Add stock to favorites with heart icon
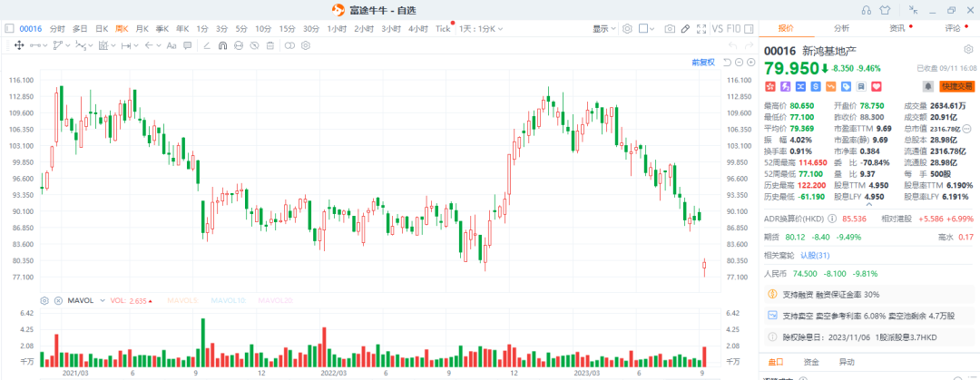The width and height of the screenshot is (980, 380). pos(877,86)
